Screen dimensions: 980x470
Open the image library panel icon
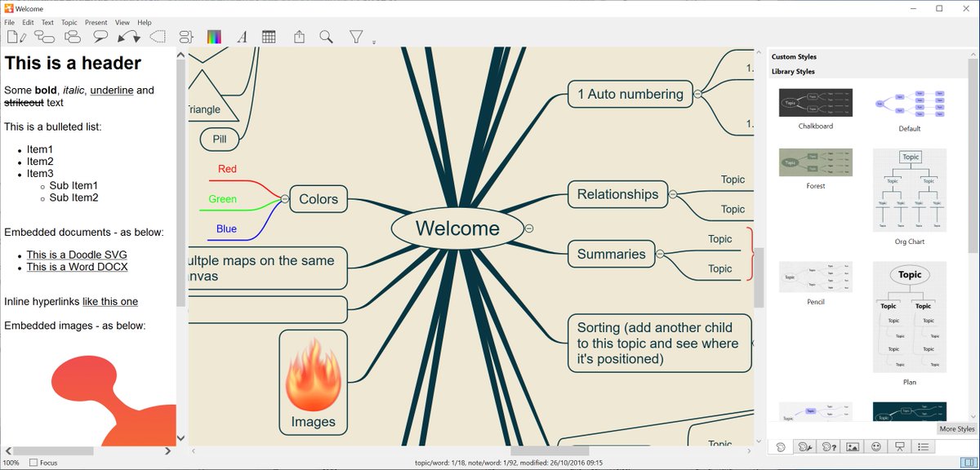[853, 447]
